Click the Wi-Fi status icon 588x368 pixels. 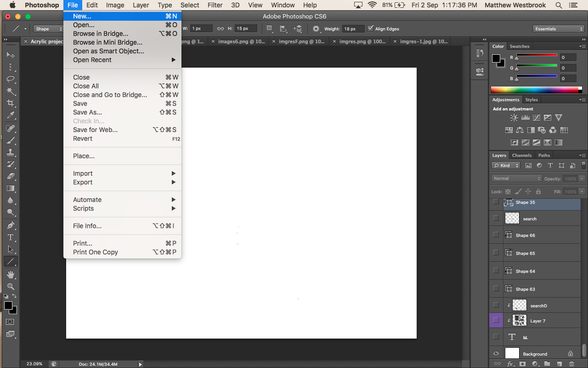[x=372, y=5]
